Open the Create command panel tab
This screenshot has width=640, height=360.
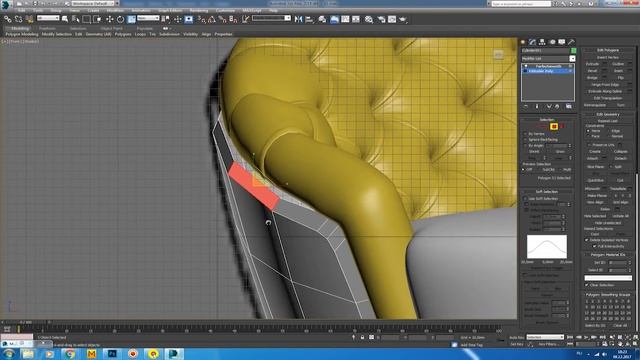pos(523,42)
